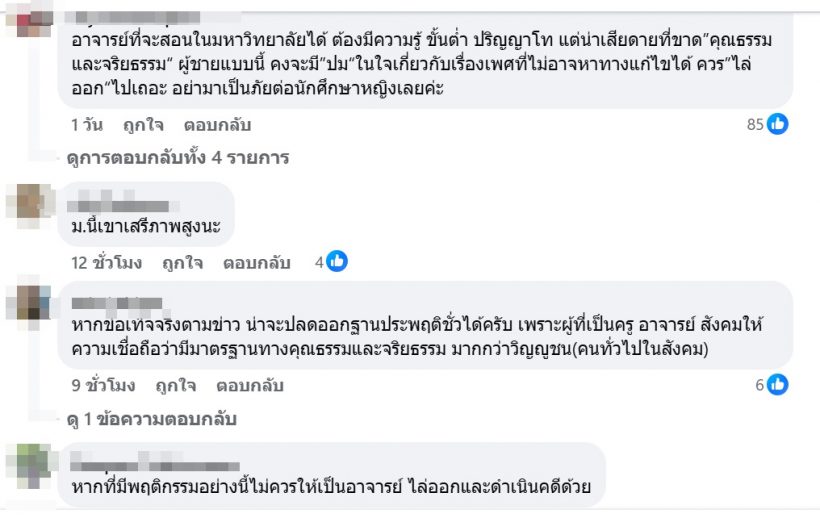Select ตอบกลับ under the 9 ชั่วโมง comment
Screen dimensions: 820x518
[250, 385]
